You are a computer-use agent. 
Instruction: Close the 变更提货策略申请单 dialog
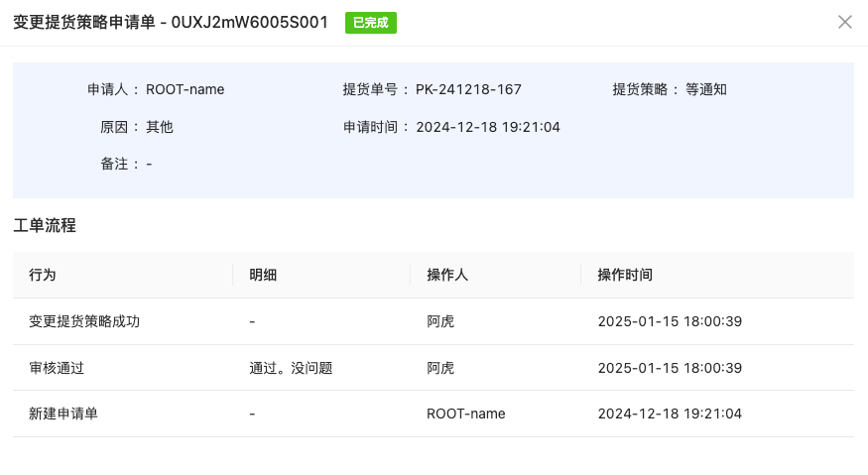(844, 22)
